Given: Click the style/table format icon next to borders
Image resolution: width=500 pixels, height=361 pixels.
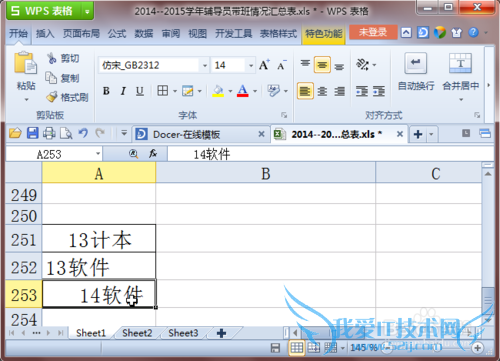Looking at the screenshot, I should [x=188, y=90].
